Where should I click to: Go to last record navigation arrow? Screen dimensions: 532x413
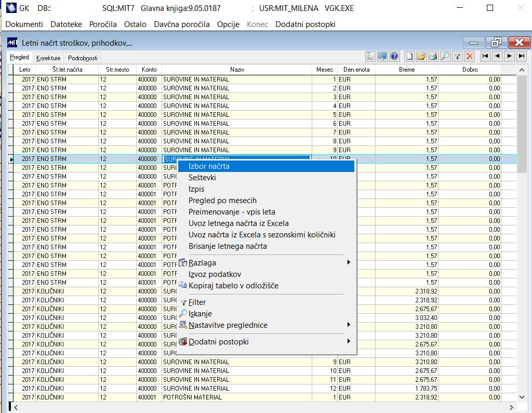point(521,56)
